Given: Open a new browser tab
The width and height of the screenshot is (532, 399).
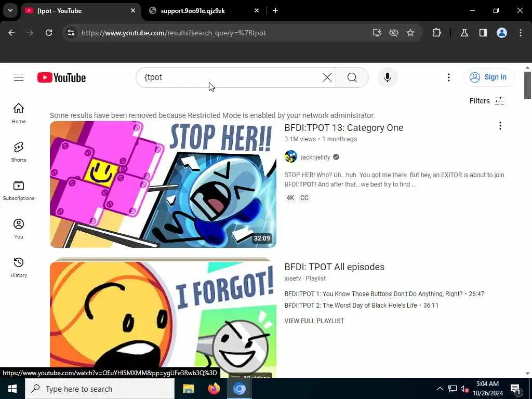Looking at the screenshot, I should tap(275, 10).
